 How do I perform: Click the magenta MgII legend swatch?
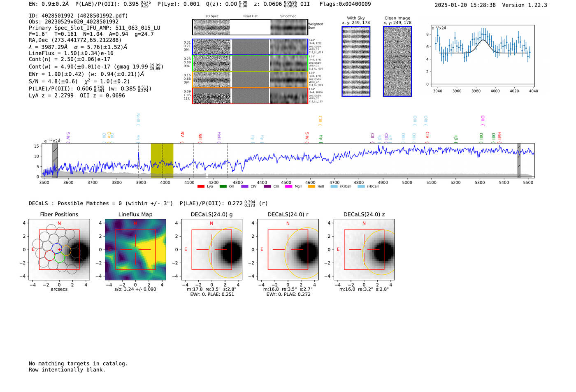[289, 186]
